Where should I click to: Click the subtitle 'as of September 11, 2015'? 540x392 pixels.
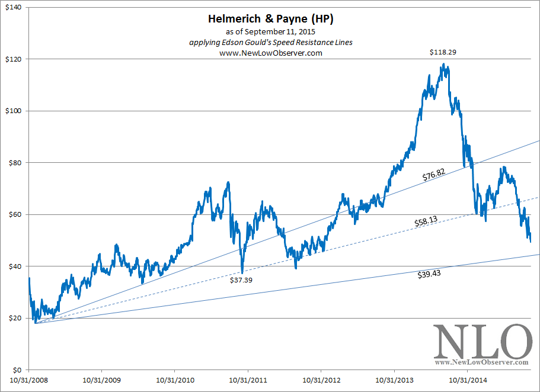[x=271, y=32]
